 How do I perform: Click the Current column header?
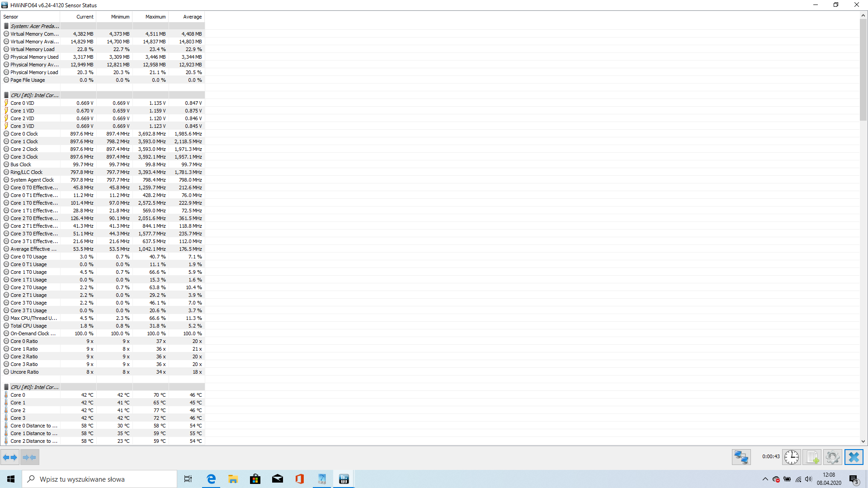78,17
